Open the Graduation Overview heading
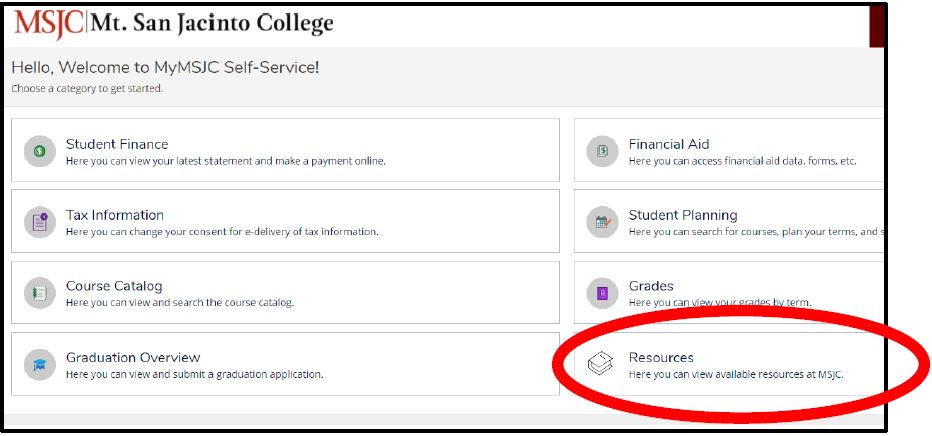 pos(133,357)
